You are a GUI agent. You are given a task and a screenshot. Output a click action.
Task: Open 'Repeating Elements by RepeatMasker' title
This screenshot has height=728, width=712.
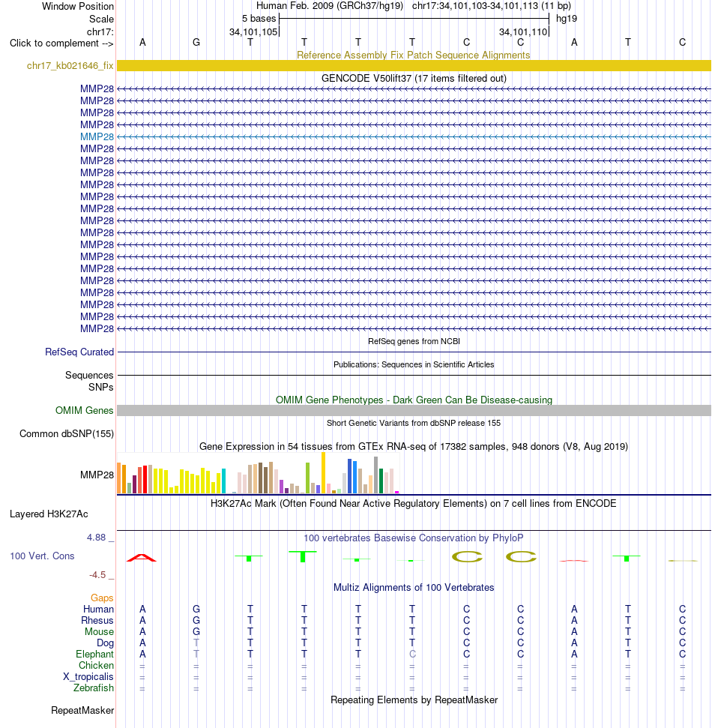[414, 700]
